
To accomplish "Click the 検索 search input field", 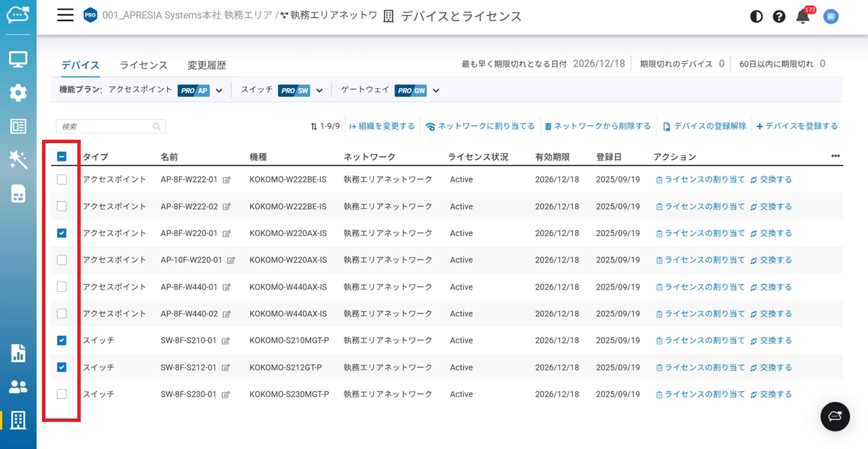I will (105, 127).
